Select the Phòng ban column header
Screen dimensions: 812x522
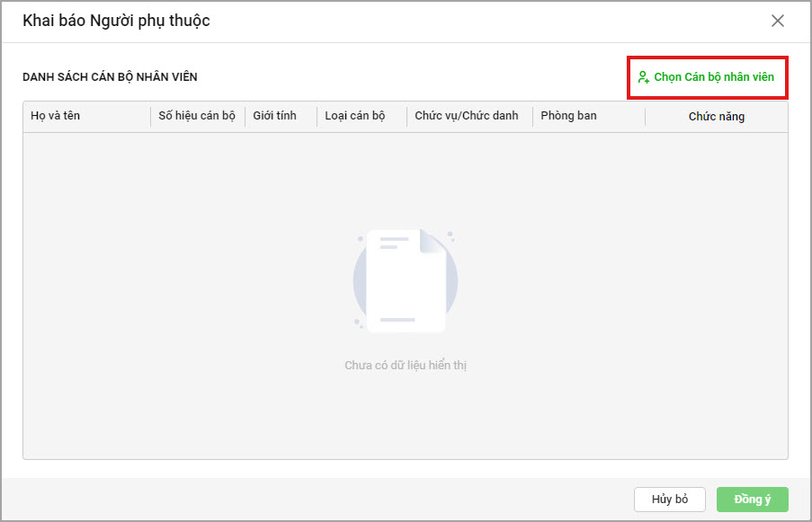pyautogui.click(x=569, y=116)
